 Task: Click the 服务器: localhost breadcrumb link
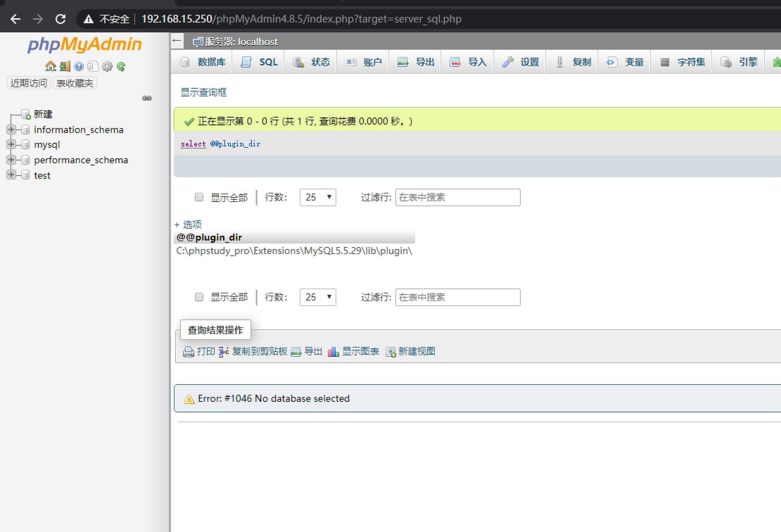pyautogui.click(x=241, y=42)
